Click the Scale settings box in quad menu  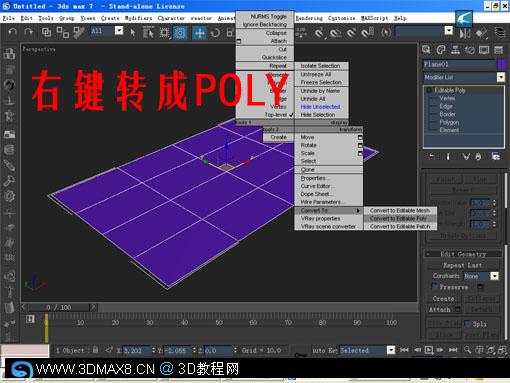coord(360,153)
